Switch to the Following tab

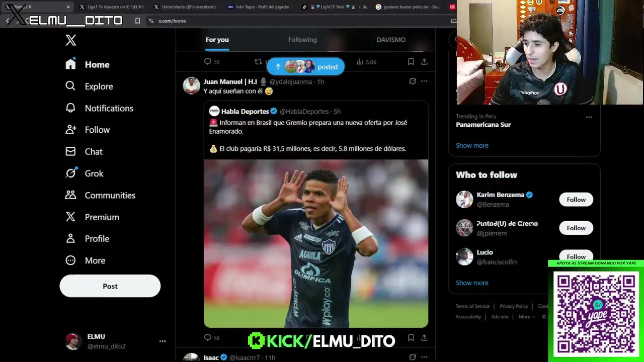(x=302, y=40)
